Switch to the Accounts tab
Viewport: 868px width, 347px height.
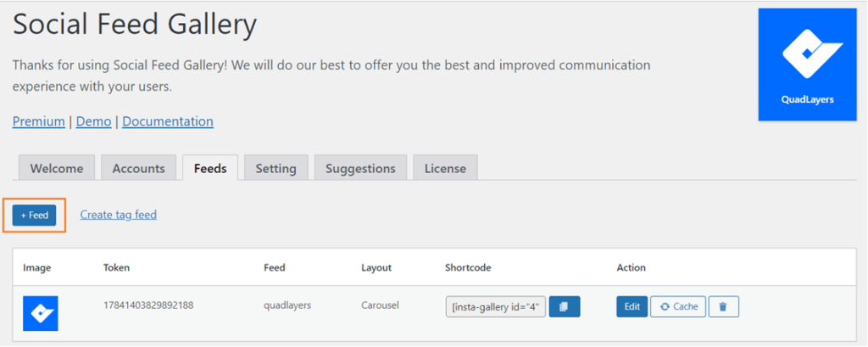pyautogui.click(x=138, y=168)
